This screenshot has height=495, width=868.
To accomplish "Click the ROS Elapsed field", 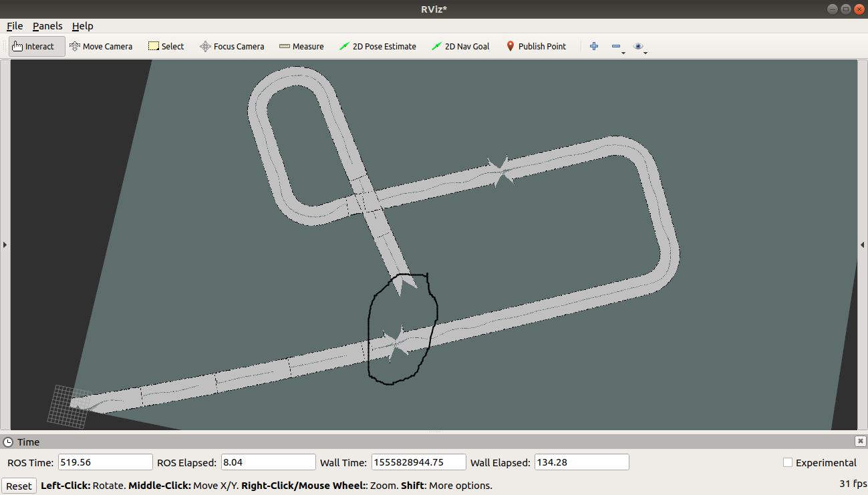I will click(x=268, y=462).
